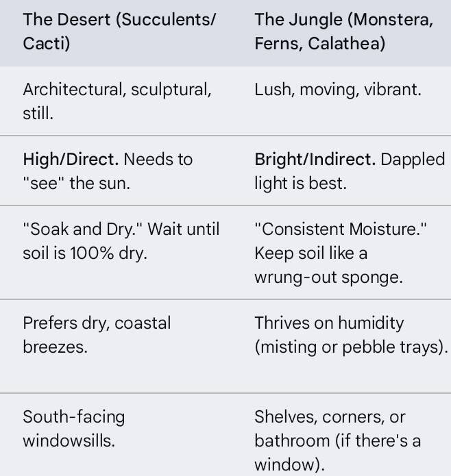The height and width of the screenshot is (476, 451).
Task: Select the phrase "Needs to 'see' the sun"
Action: 108,171
